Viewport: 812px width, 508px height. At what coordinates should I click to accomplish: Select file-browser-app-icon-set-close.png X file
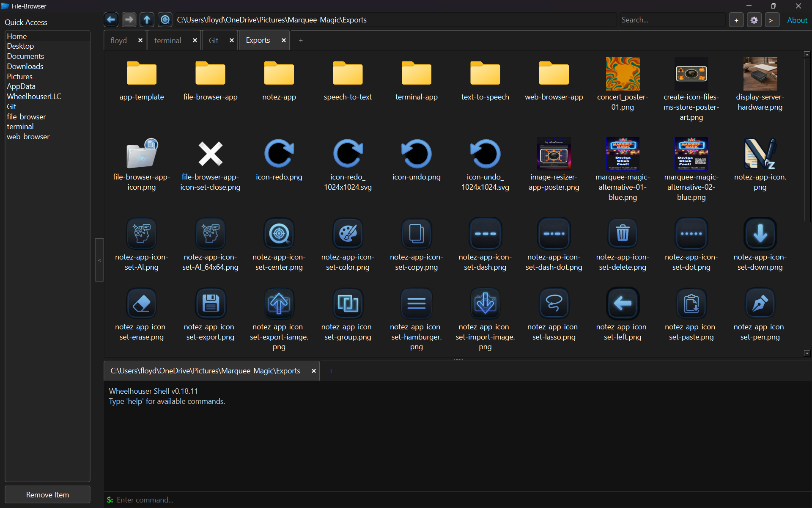[210, 165]
